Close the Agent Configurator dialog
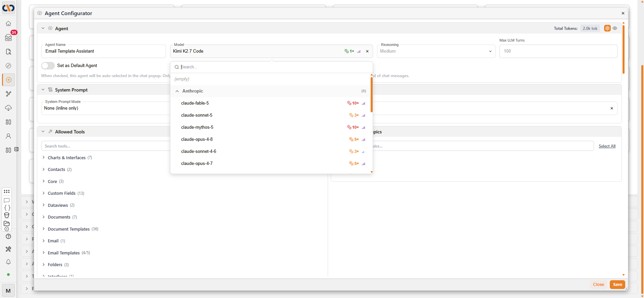This screenshot has width=644, height=298. pos(623,13)
